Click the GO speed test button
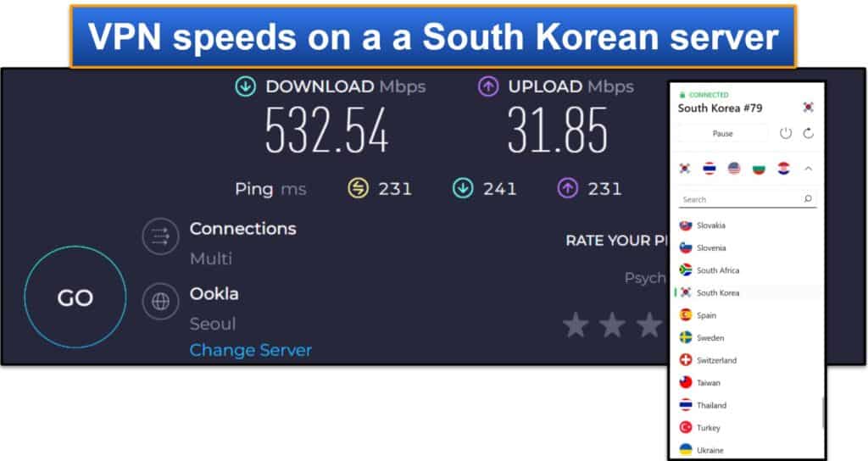This screenshot has width=868, height=461. pos(75,297)
